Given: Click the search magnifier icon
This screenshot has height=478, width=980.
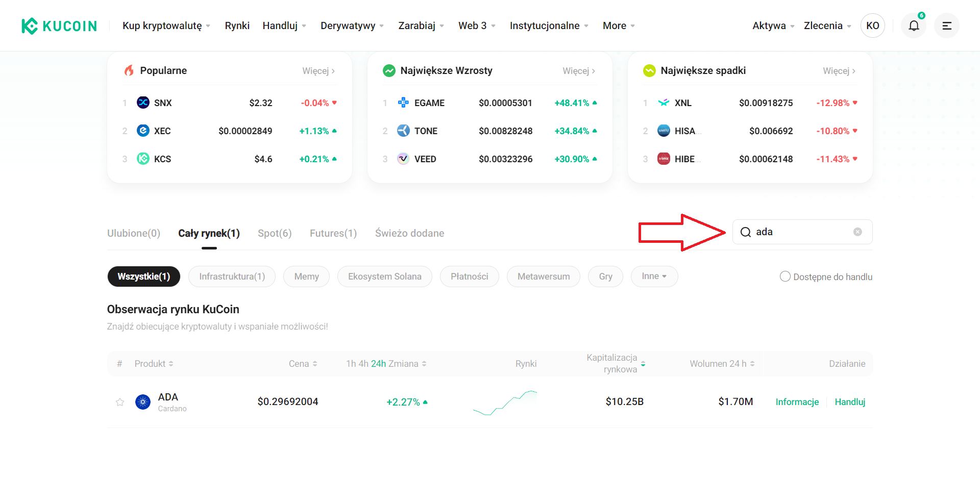Looking at the screenshot, I should [x=746, y=232].
